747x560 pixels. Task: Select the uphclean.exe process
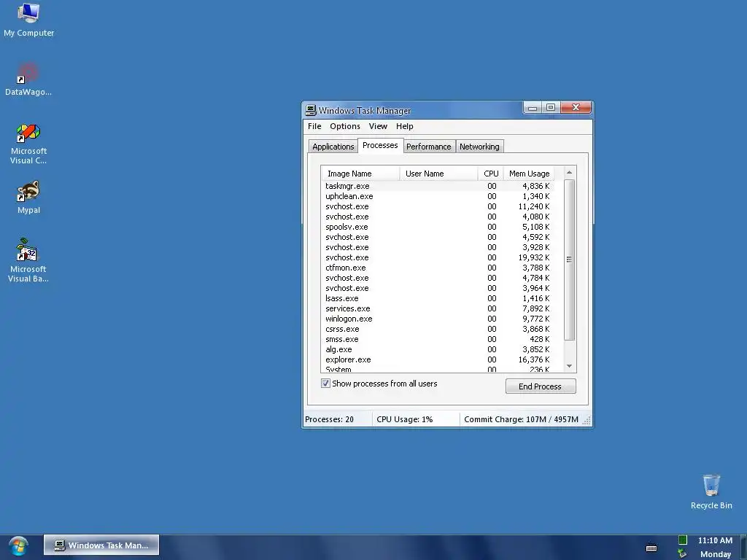click(x=438, y=196)
